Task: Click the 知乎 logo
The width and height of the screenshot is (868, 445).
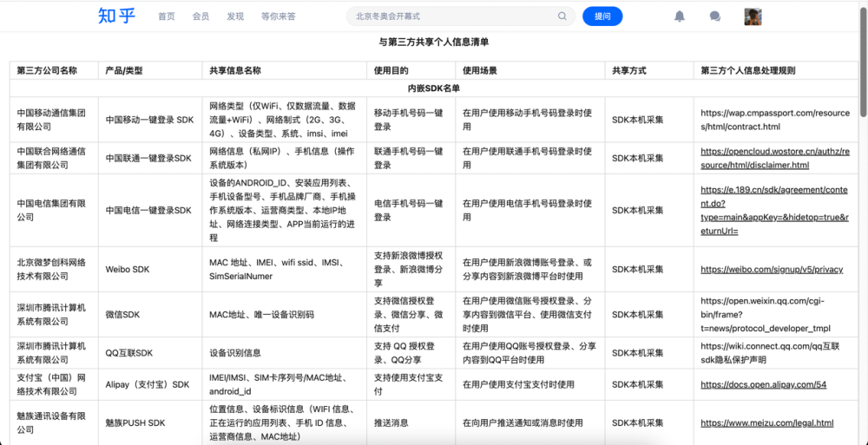Action: click(x=116, y=16)
